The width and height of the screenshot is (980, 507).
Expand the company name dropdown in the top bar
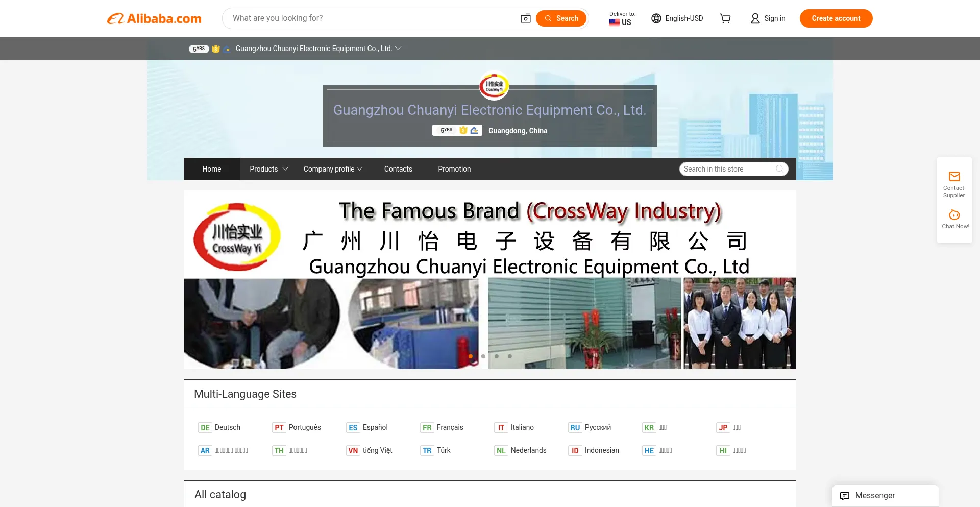coord(398,49)
